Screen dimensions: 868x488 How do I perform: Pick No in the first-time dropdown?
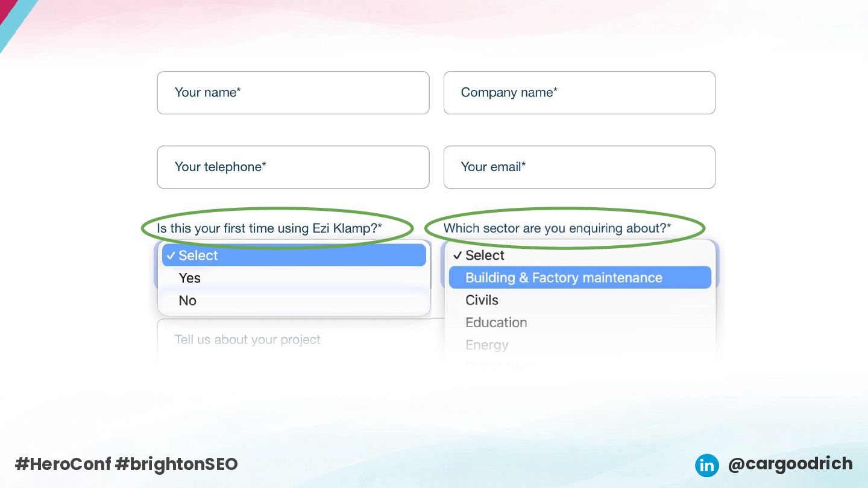(187, 300)
